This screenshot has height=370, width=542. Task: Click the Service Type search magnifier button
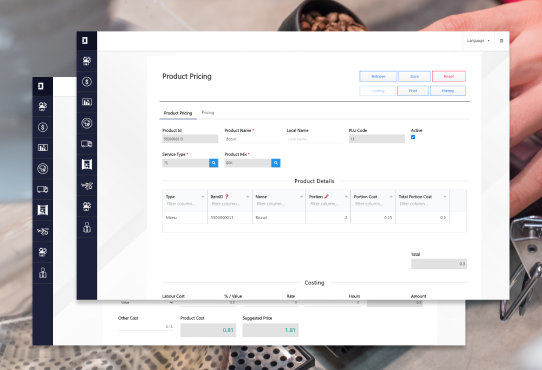click(x=214, y=163)
